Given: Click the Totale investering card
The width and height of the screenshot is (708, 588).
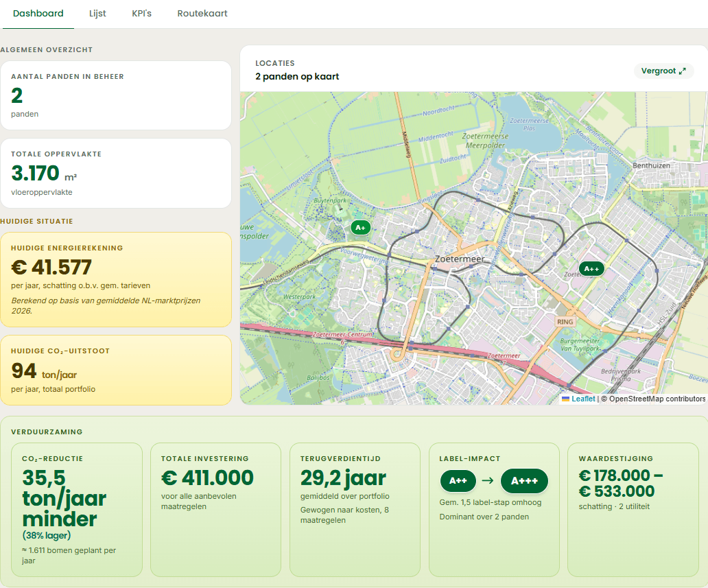Looking at the screenshot, I should (x=216, y=509).
